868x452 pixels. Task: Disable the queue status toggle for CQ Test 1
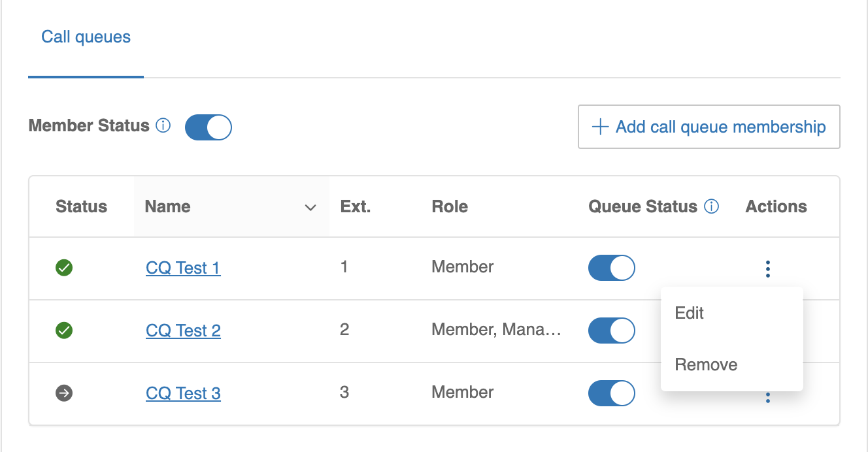(x=611, y=268)
